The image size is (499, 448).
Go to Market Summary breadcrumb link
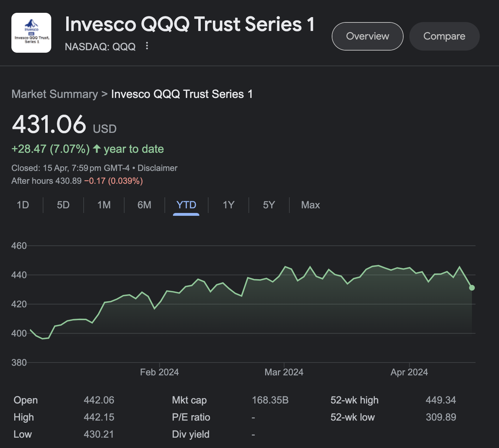[54, 94]
